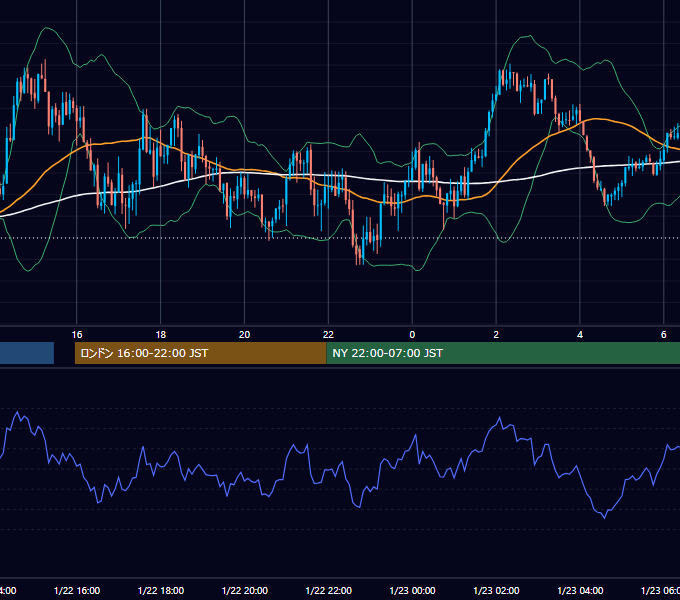Image resolution: width=680 pixels, height=600 pixels.
Task: Click the hour label '20' under price chart
Action: (245, 335)
